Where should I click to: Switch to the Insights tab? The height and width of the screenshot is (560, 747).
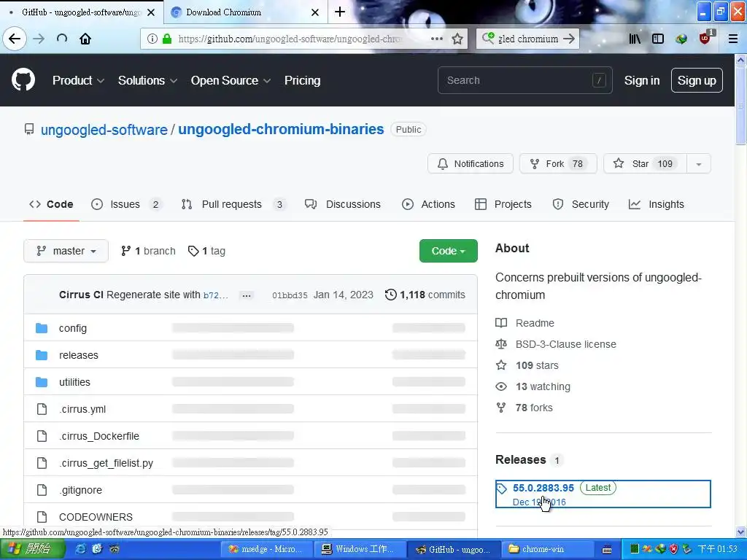656,204
